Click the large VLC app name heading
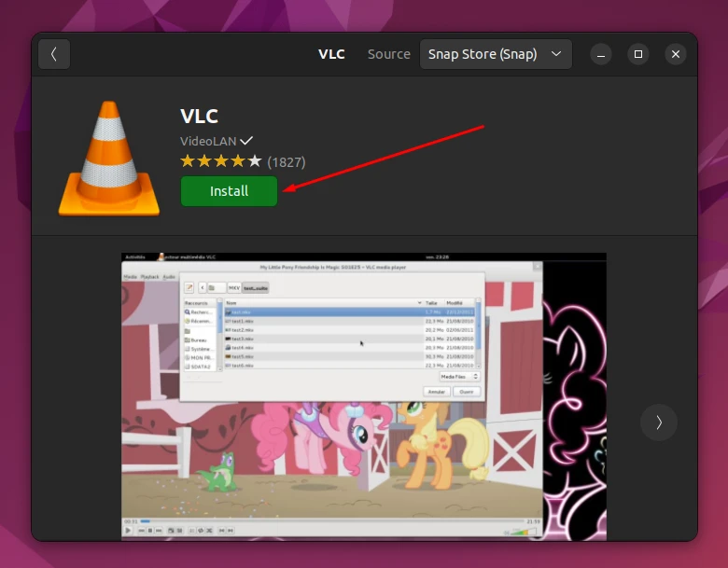 point(199,116)
